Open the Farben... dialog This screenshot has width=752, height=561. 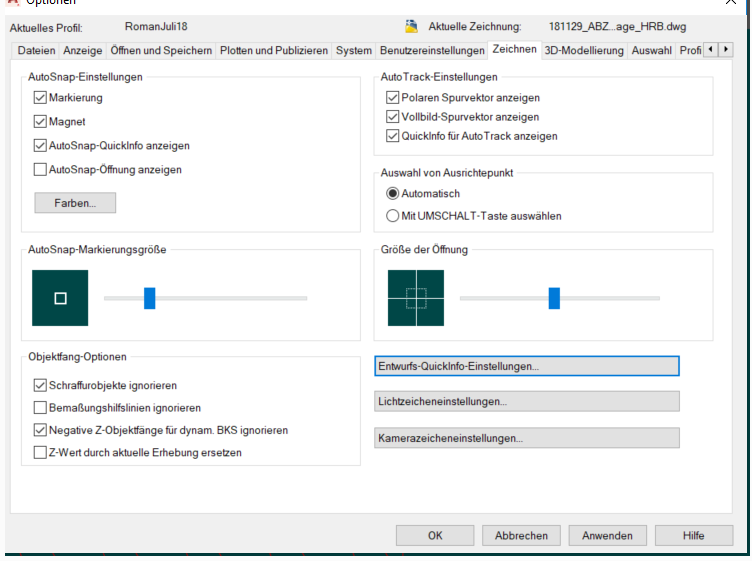[75, 203]
